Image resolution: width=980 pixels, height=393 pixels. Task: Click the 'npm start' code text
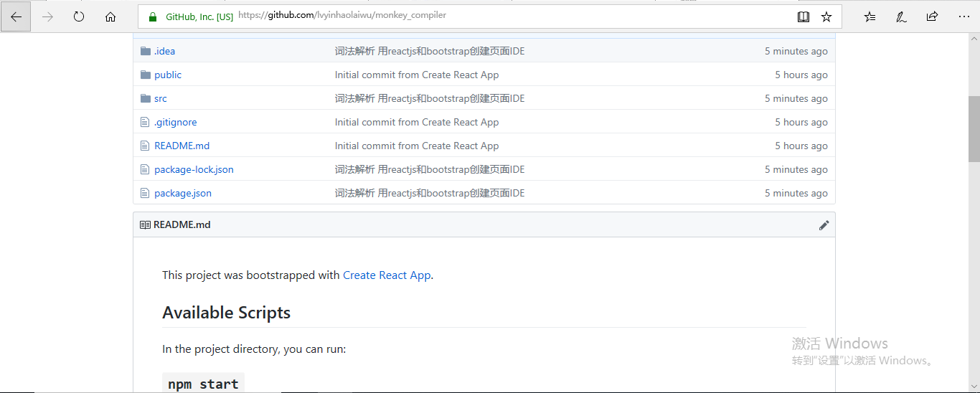(x=203, y=384)
